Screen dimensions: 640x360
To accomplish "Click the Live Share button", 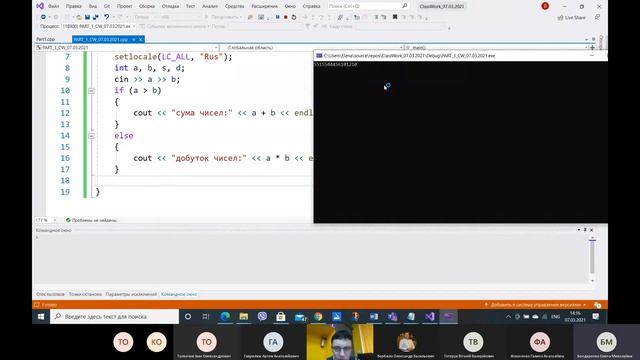I will (x=571, y=18).
